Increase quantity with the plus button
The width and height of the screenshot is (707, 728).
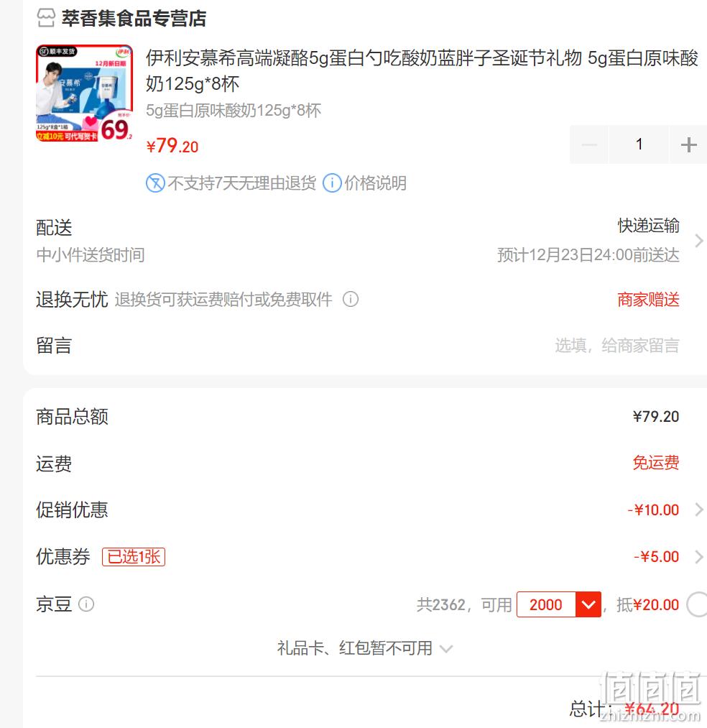pos(688,144)
